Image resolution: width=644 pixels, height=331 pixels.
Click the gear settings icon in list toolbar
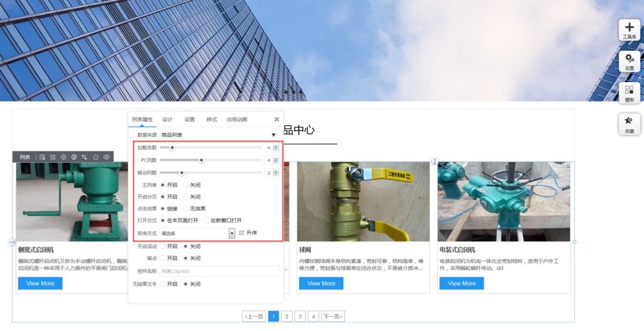click(63, 157)
